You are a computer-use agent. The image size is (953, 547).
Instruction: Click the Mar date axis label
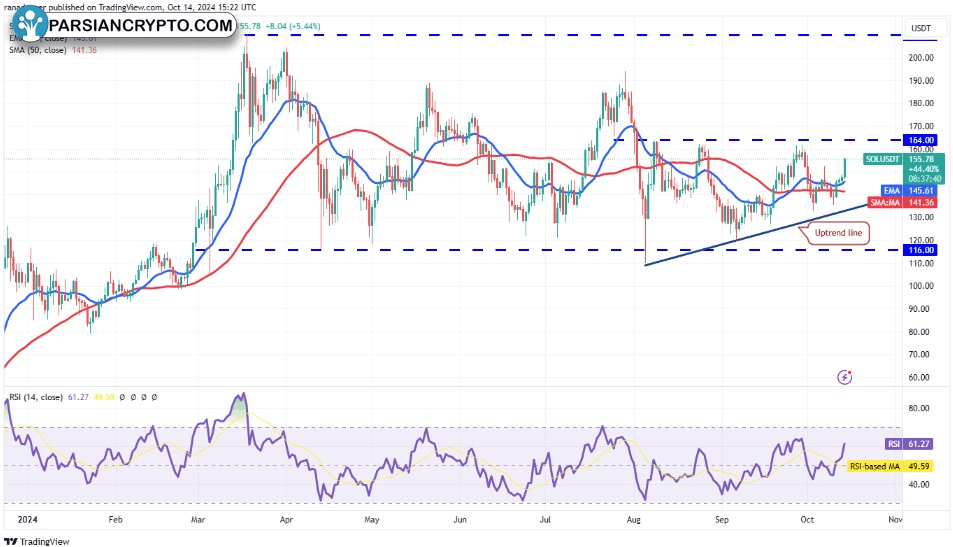tap(198, 520)
